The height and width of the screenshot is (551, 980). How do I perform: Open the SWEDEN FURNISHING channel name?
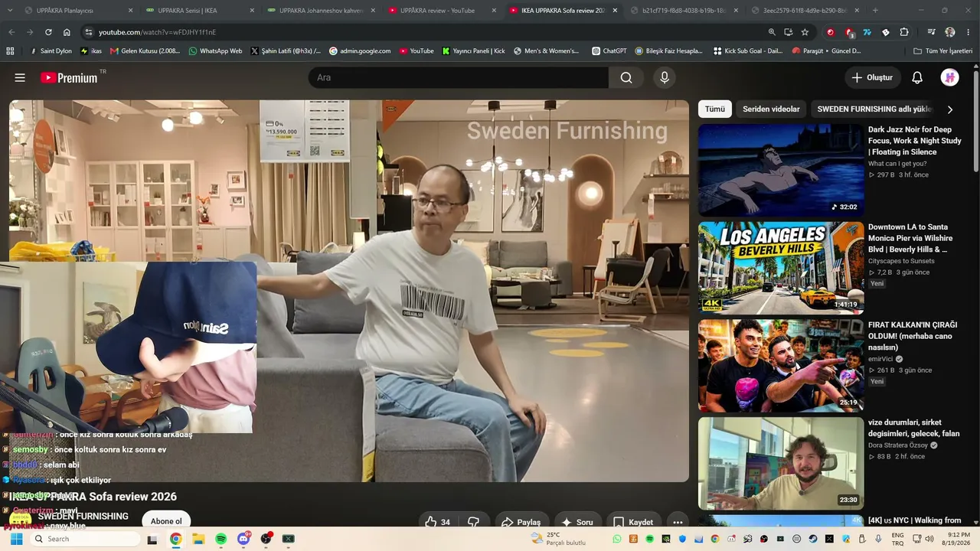83,517
